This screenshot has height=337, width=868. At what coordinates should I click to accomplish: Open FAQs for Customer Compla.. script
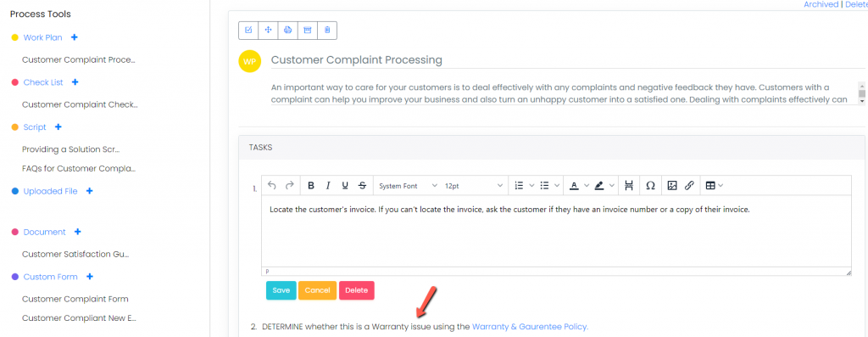click(x=79, y=168)
